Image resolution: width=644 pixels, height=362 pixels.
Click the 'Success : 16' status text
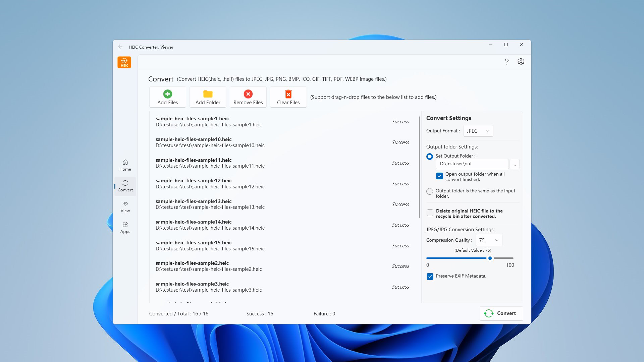coord(260,314)
